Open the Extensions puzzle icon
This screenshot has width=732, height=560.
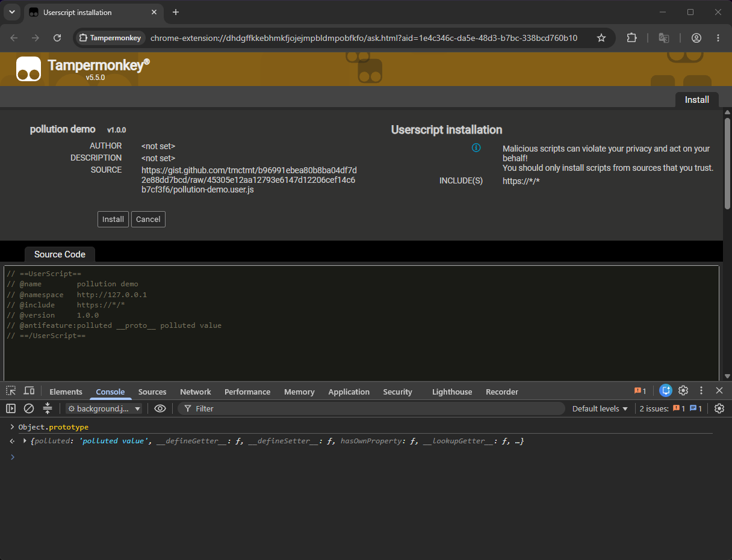[x=631, y=38]
